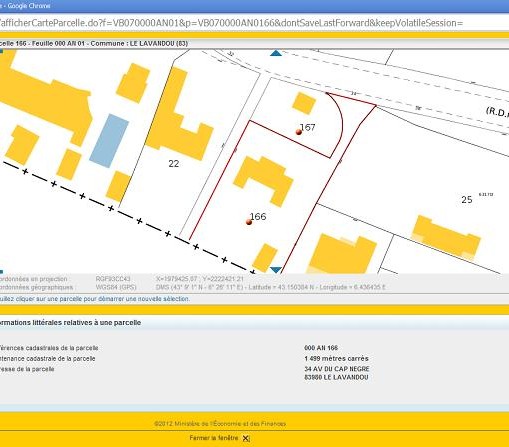The width and height of the screenshot is (509, 447).
Task: Click the blue building shape on map
Action: [109, 140]
